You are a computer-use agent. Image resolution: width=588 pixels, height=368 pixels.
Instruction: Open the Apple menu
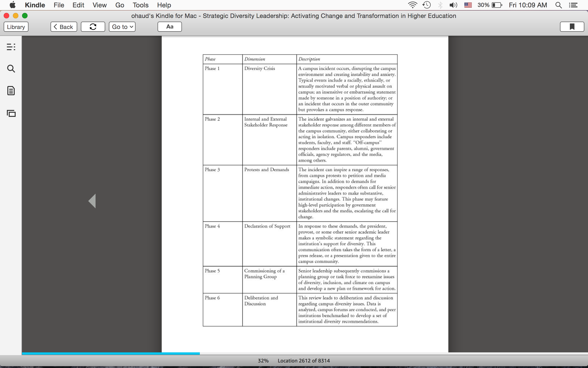click(13, 5)
